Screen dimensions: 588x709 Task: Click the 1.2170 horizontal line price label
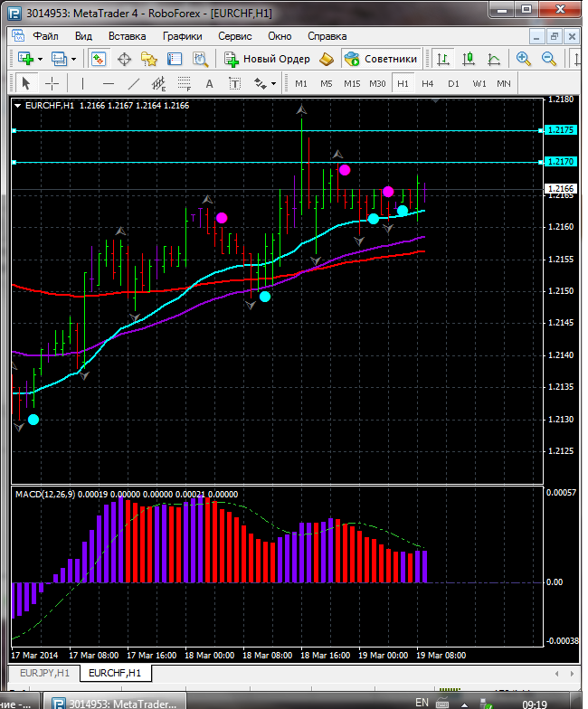coord(561,162)
